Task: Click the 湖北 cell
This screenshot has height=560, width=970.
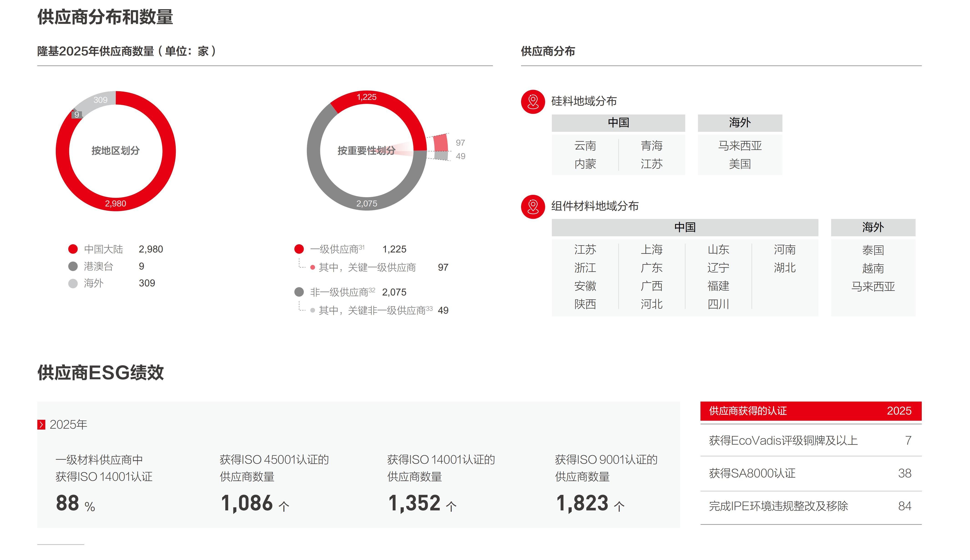Action: click(785, 268)
